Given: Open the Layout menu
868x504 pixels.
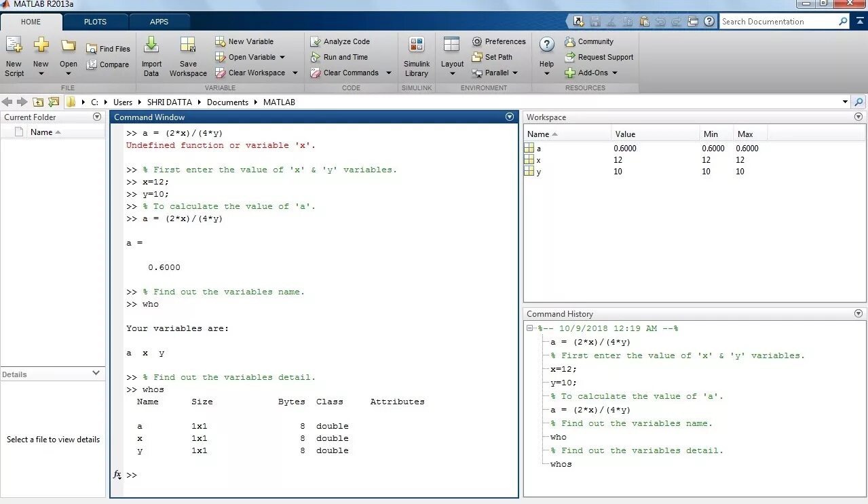Looking at the screenshot, I should 452,57.
